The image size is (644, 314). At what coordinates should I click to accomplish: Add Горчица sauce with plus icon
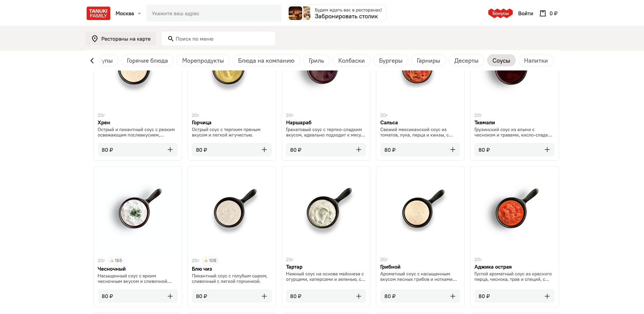tap(264, 150)
